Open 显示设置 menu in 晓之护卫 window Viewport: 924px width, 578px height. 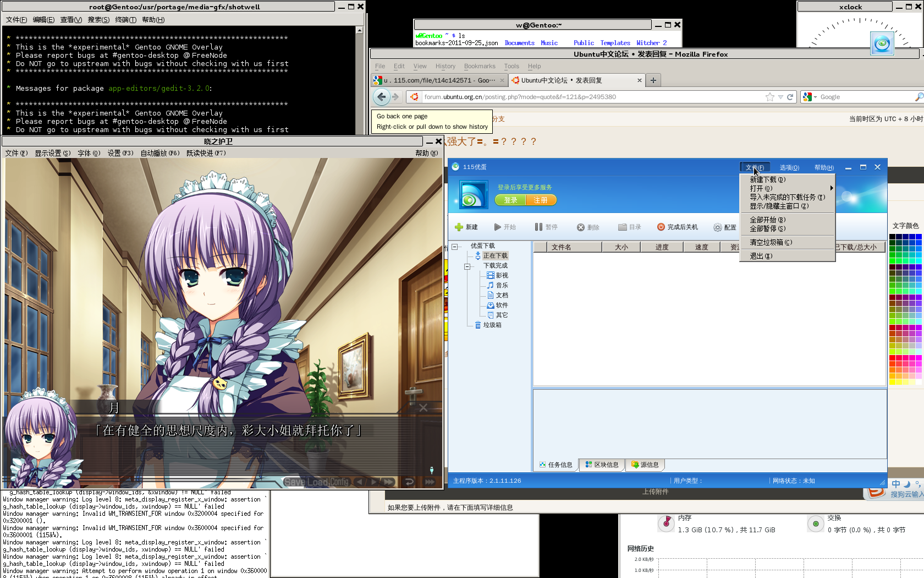tap(53, 153)
